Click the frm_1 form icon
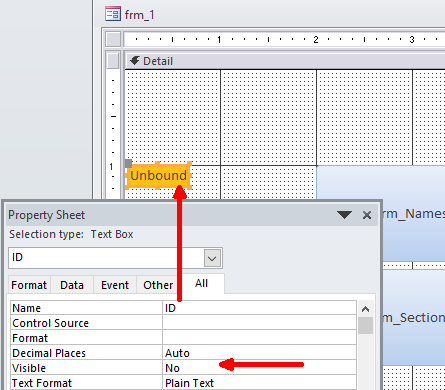445x390 pixels. [113, 14]
